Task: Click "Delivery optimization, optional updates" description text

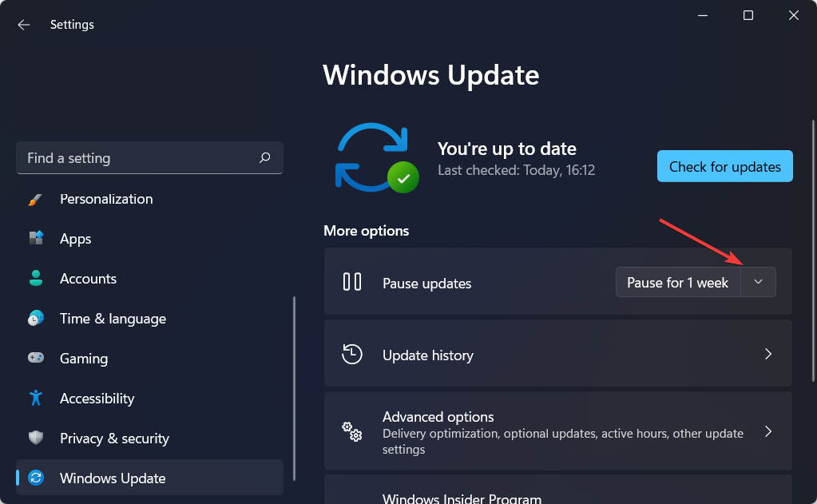Action: pos(563,441)
